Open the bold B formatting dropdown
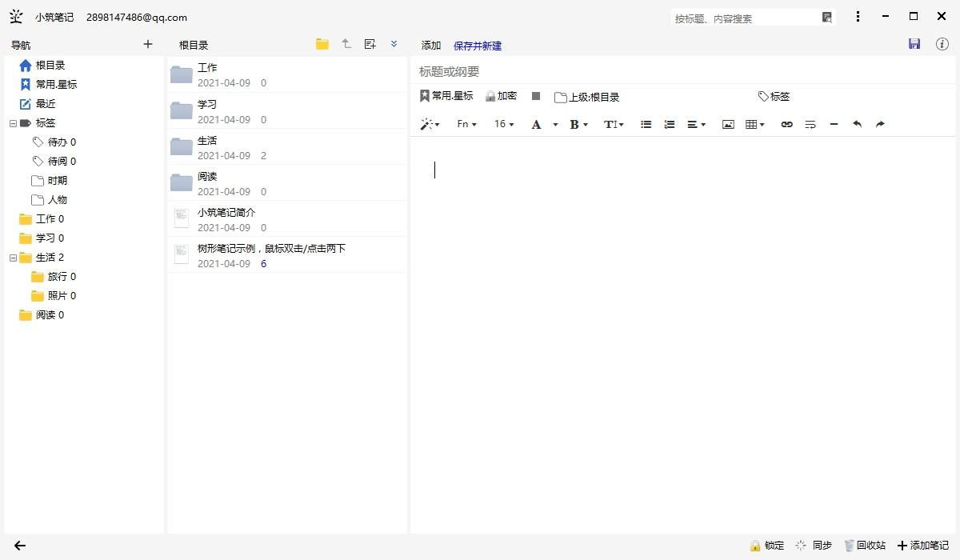This screenshot has height=560, width=960. [x=578, y=124]
